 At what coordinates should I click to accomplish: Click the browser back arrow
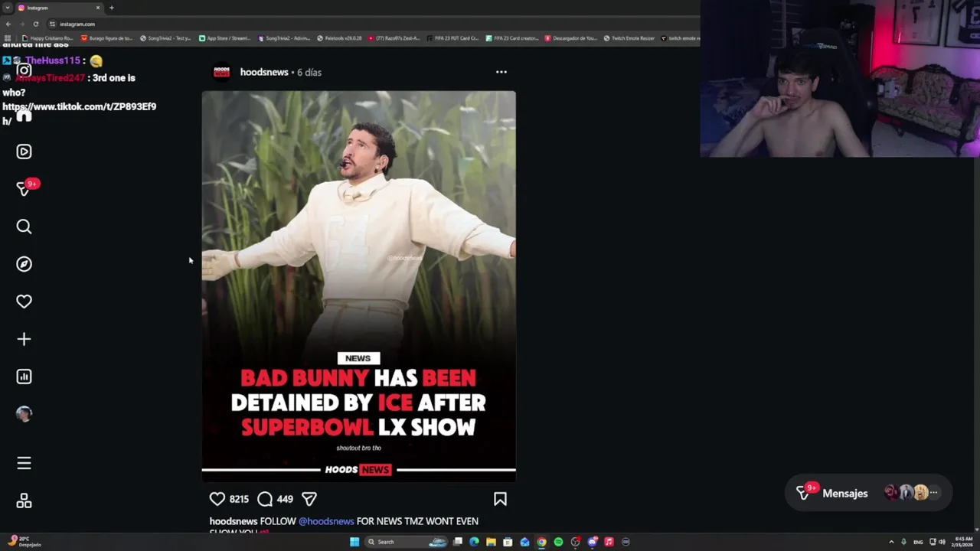point(8,24)
